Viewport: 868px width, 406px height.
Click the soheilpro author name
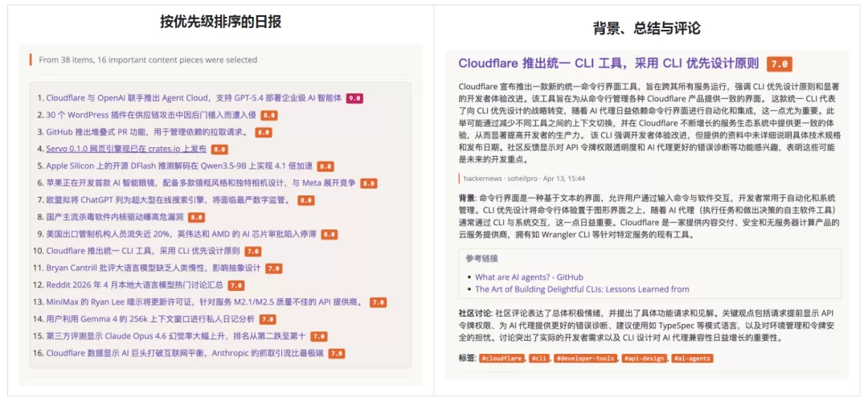(x=524, y=179)
